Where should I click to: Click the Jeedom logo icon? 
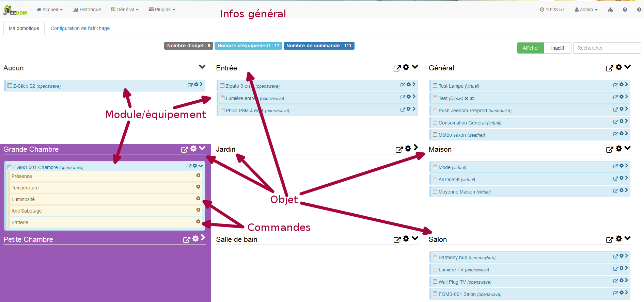tap(15, 10)
